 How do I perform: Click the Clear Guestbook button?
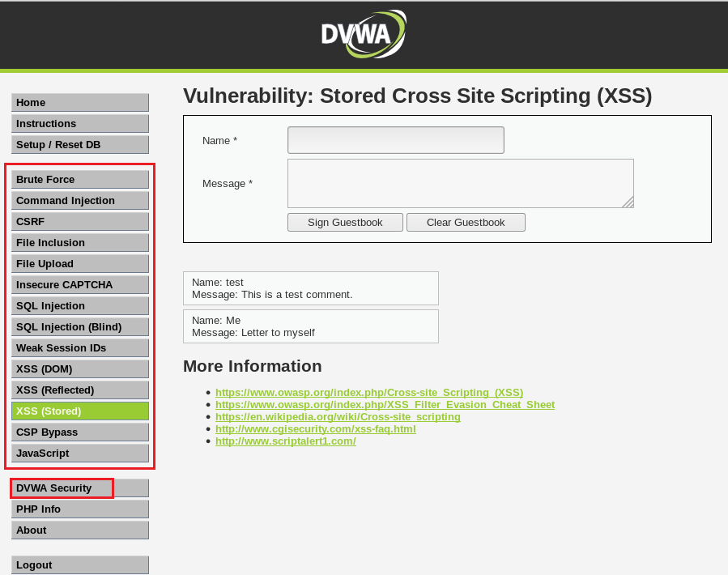coord(466,223)
